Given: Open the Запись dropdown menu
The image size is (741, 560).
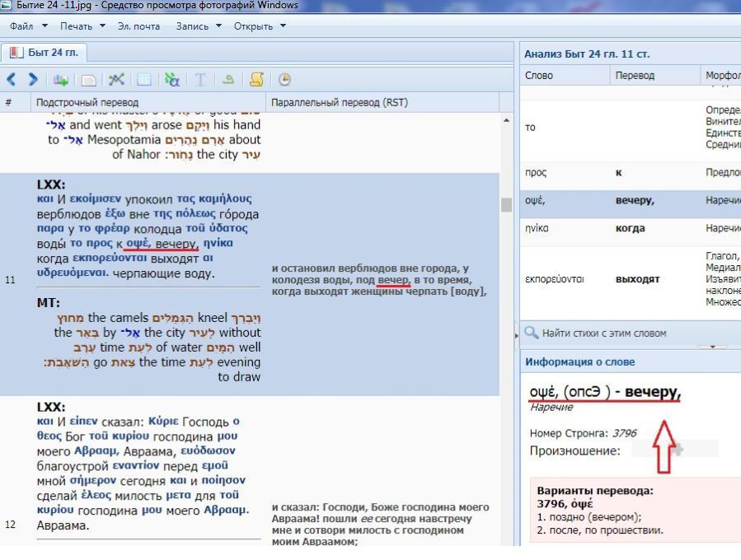Looking at the screenshot, I should [198, 26].
